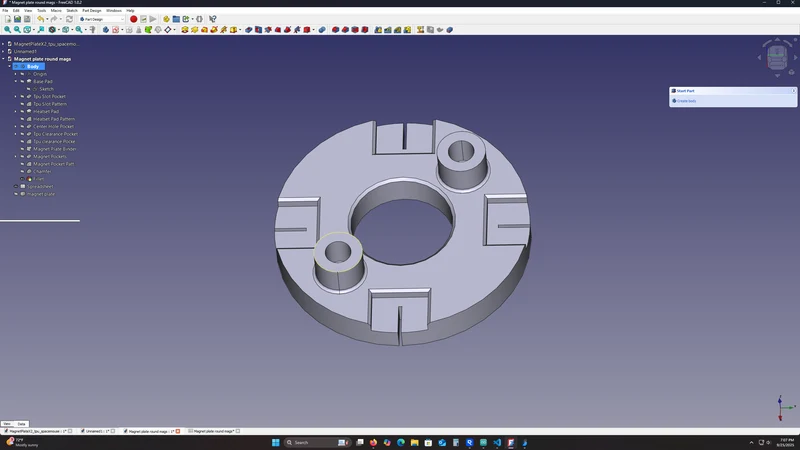Image resolution: width=800 pixels, height=450 pixels.
Task: Close the Magnet plate round mags tab
Action: 178,431
